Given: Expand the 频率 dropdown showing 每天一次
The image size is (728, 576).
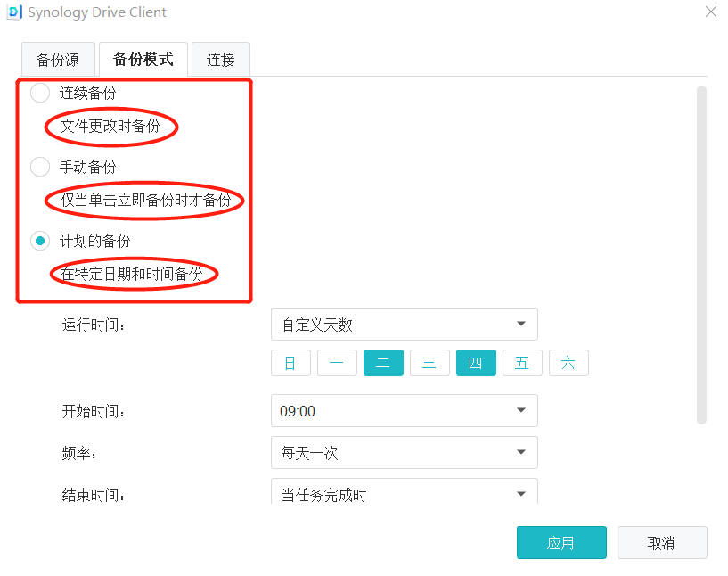Looking at the screenshot, I should [x=405, y=452].
